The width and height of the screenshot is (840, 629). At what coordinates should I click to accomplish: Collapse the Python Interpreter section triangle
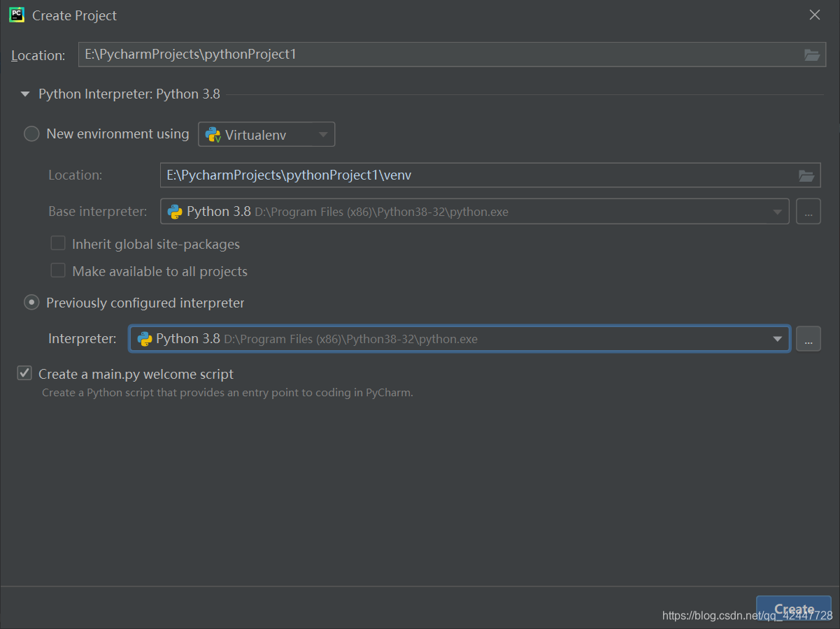pyautogui.click(x=25, y=94)
